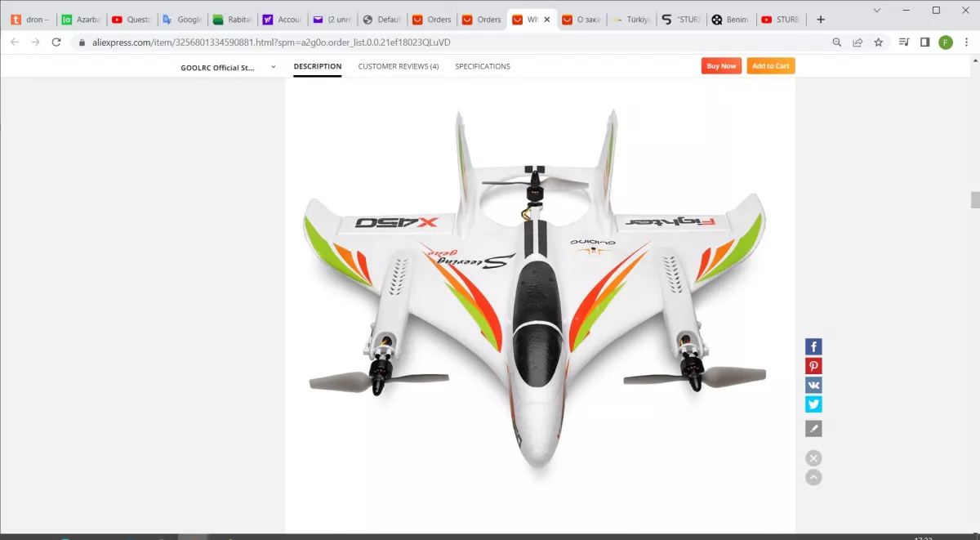Screen dimensions: 980x540
Task: Switch to the Türkiye browser tab
Action: (x=631, y=20)
